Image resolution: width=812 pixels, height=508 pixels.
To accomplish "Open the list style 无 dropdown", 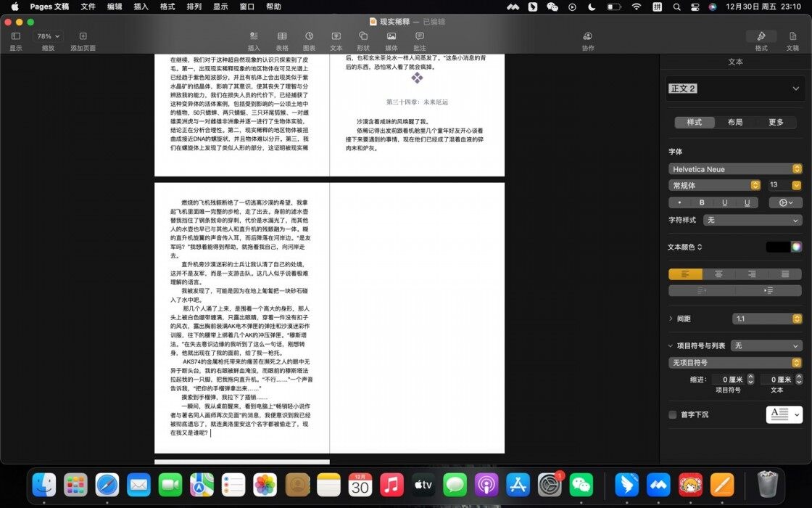I will coord(766,345).
